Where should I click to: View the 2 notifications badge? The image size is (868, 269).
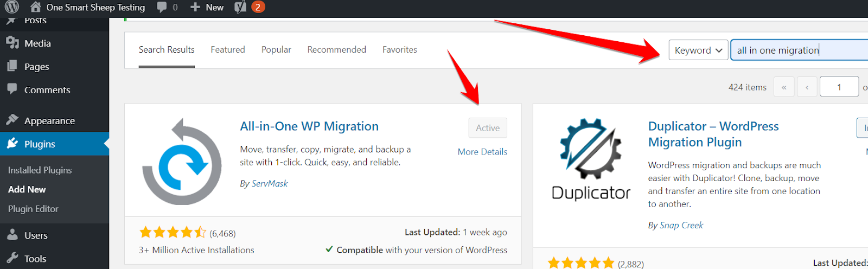(x=258, y=7)
